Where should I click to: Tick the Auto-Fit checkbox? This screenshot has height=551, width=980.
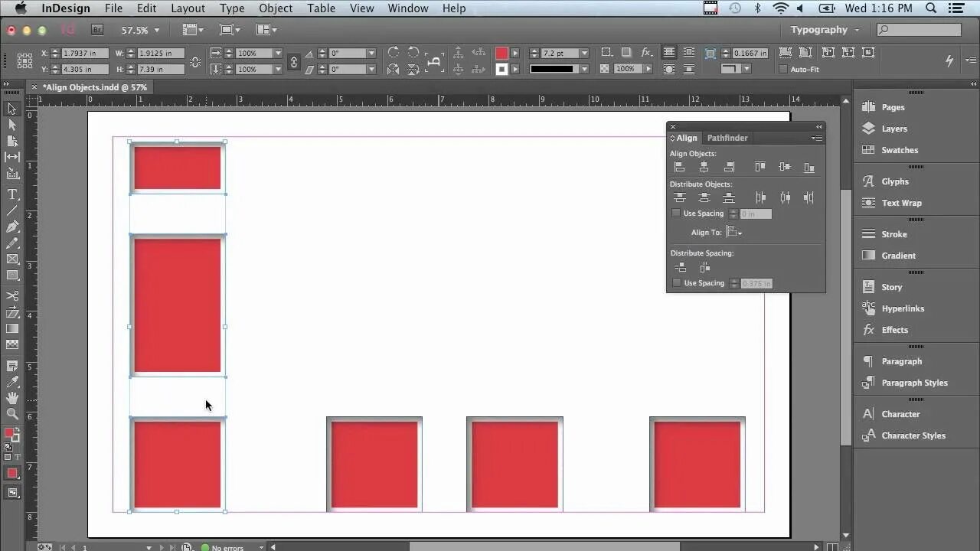(x=783, y=69)
